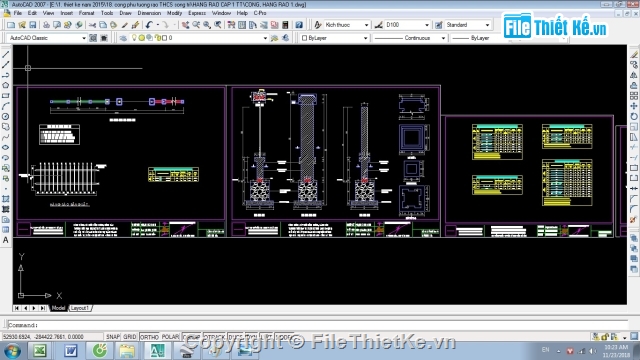The height and width of the screenshot is (360, 640).
Task: Select the Rectangle drawing tool
Action: pos(6,96)
